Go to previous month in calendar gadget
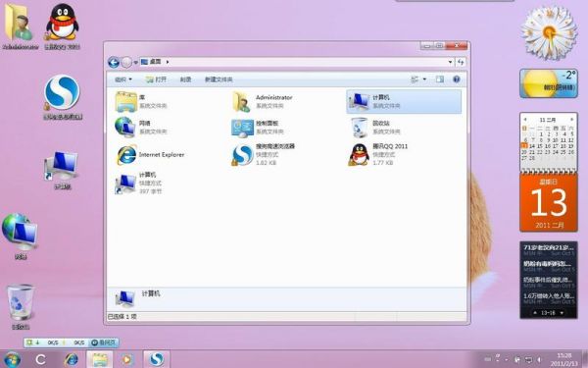Screen dimensions: 588x368 pos(525,120)
